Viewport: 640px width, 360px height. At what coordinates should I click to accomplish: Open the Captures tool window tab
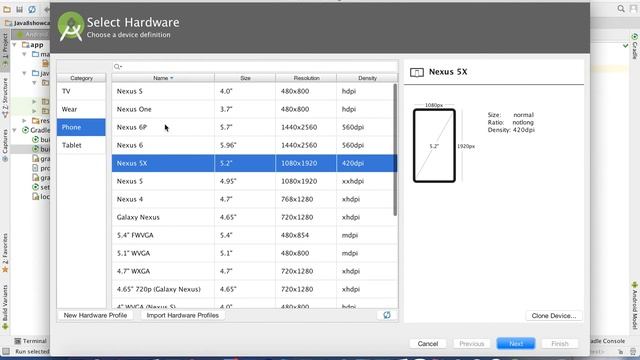pyautogui.click(x=5, y=145)
